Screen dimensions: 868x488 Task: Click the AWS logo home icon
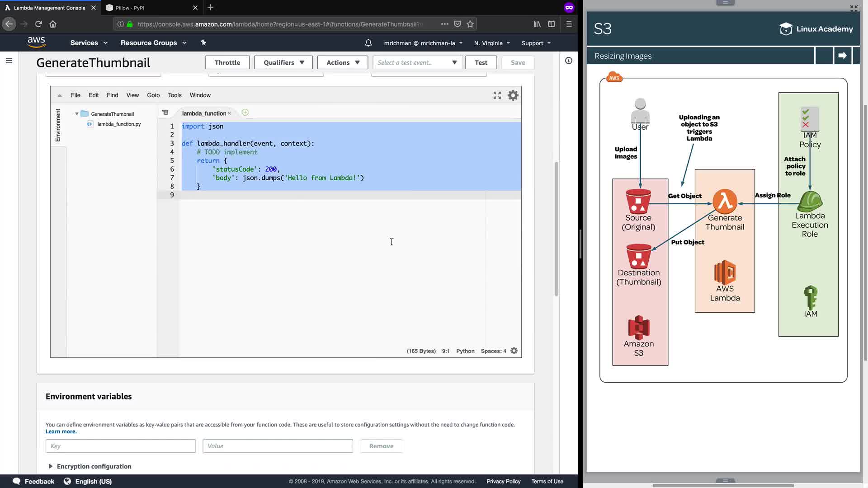coord(36,42)
